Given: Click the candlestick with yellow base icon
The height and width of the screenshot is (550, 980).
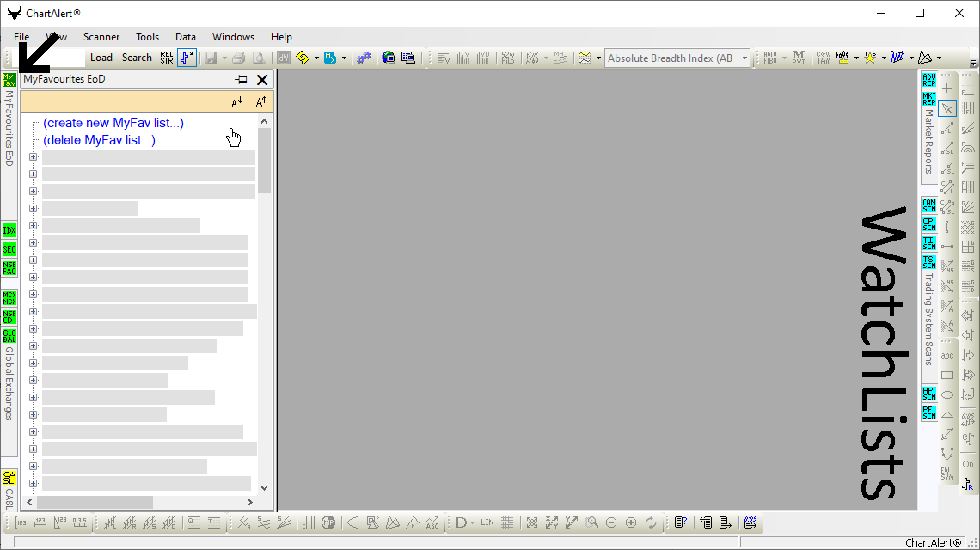Looking at the screenshot, I should click(842, 58).
